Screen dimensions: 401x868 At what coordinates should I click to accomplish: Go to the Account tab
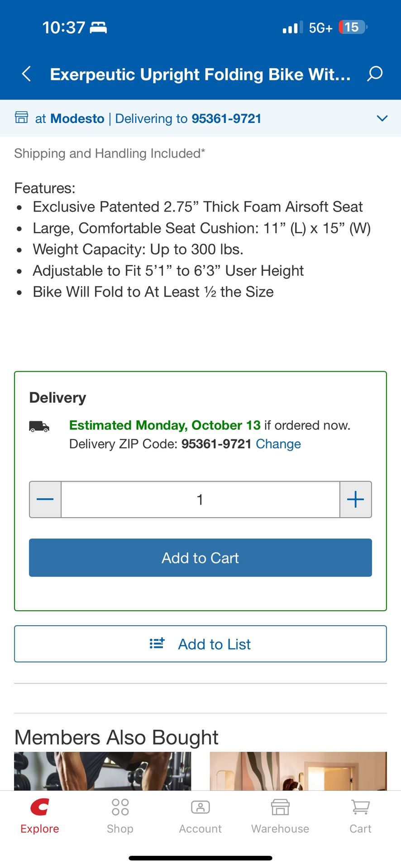tap(200, 816)
